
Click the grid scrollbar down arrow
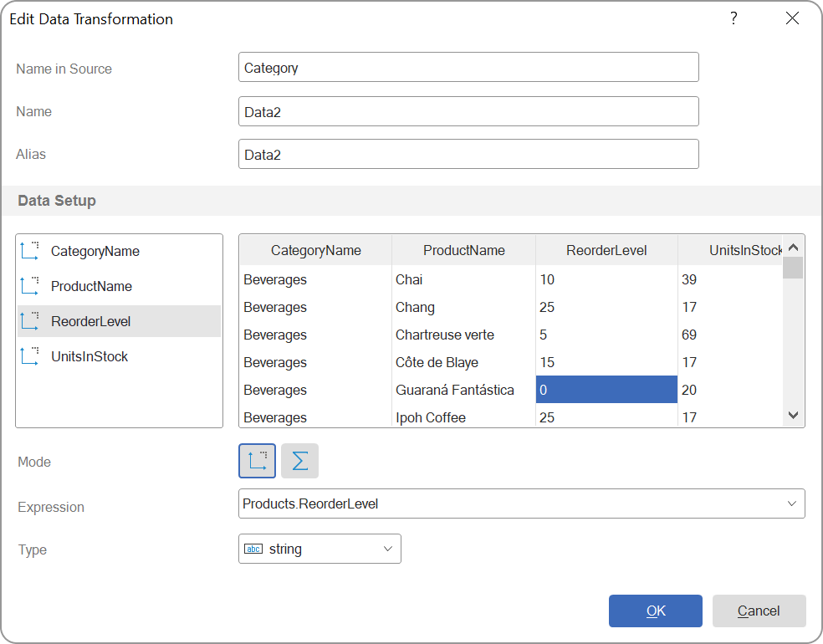tap(794, 415)
